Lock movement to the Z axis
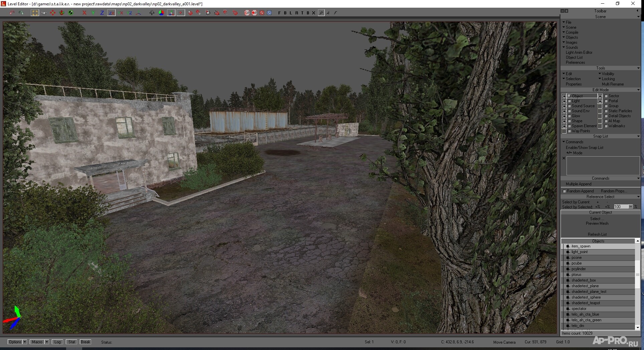The width and height of the screenshot is (644, 350). (x=102, y=13)
